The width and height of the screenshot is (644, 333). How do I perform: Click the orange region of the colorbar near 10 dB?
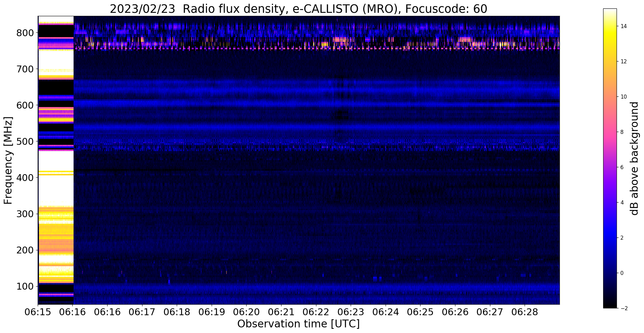[610, 97]
